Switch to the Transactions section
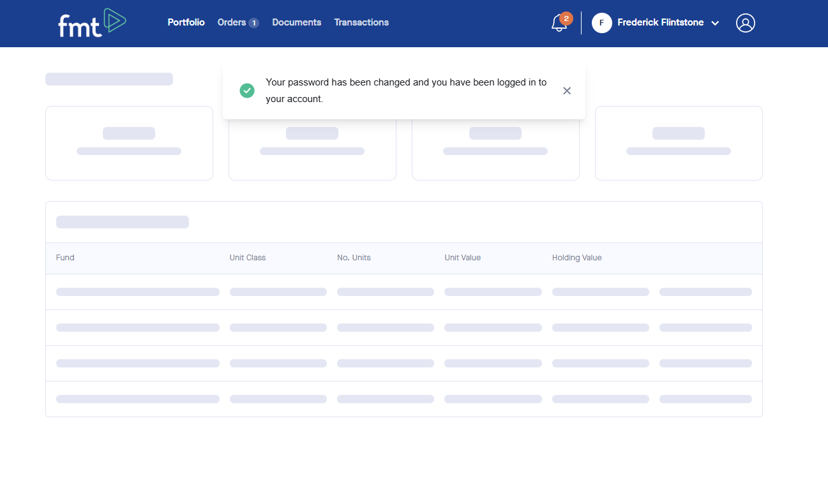 [361, 22]
